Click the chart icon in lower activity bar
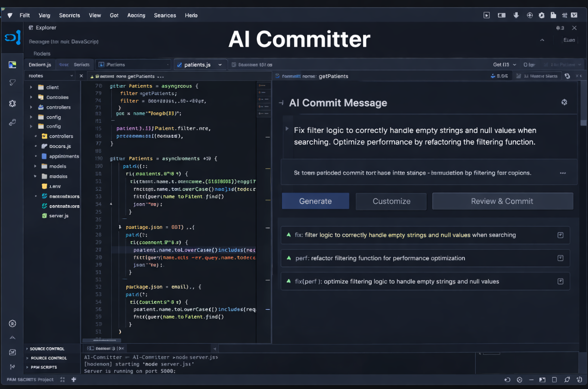Image resolution: width=588 pixels, height=389 pixels. (x=13, y=352)
